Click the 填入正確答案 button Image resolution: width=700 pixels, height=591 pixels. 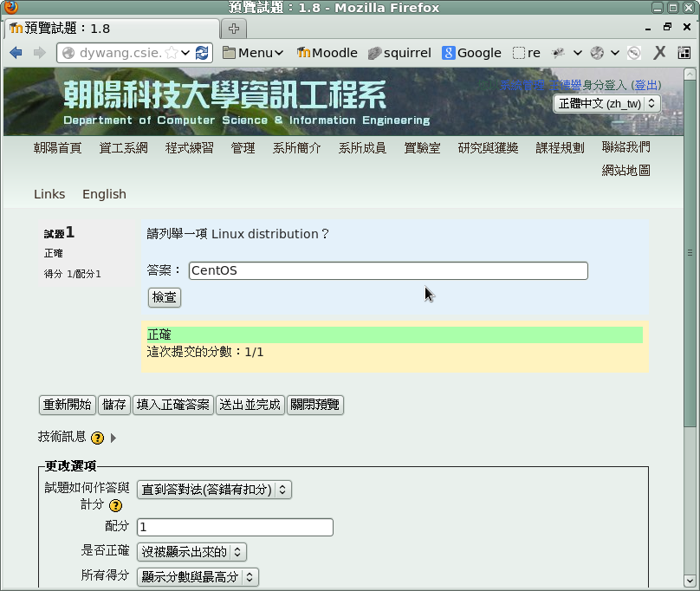pos(173,405)
